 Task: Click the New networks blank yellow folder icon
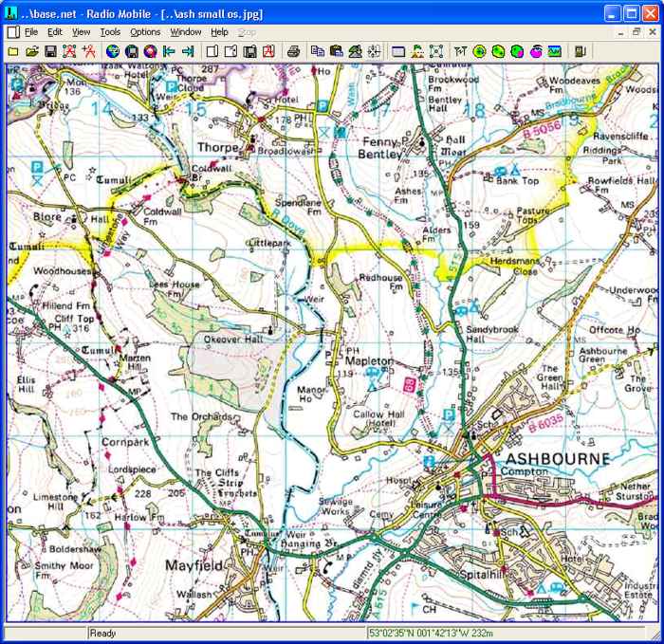(12, 51)
